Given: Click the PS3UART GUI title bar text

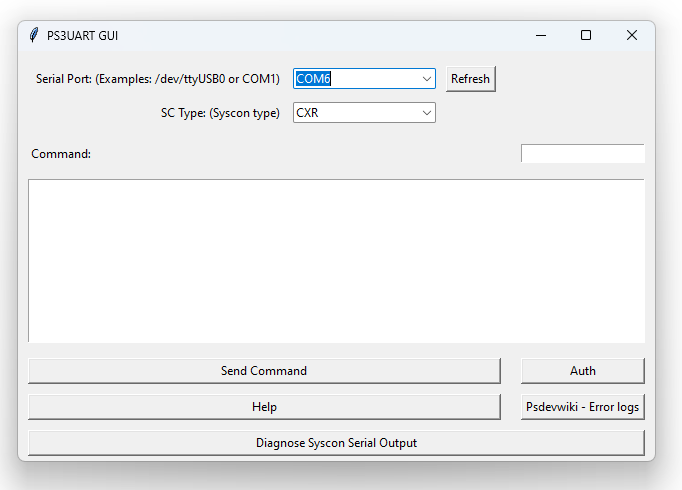Looking at the screenshot, I should point(82,35).
